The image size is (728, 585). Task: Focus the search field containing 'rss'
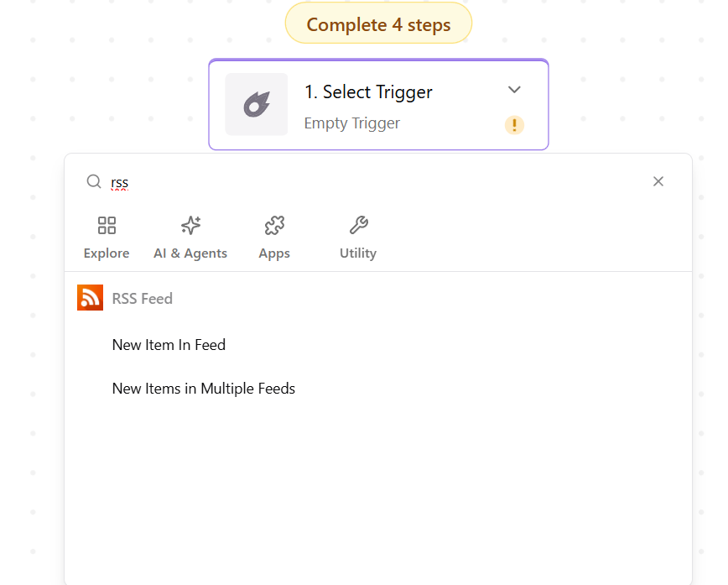377,181
